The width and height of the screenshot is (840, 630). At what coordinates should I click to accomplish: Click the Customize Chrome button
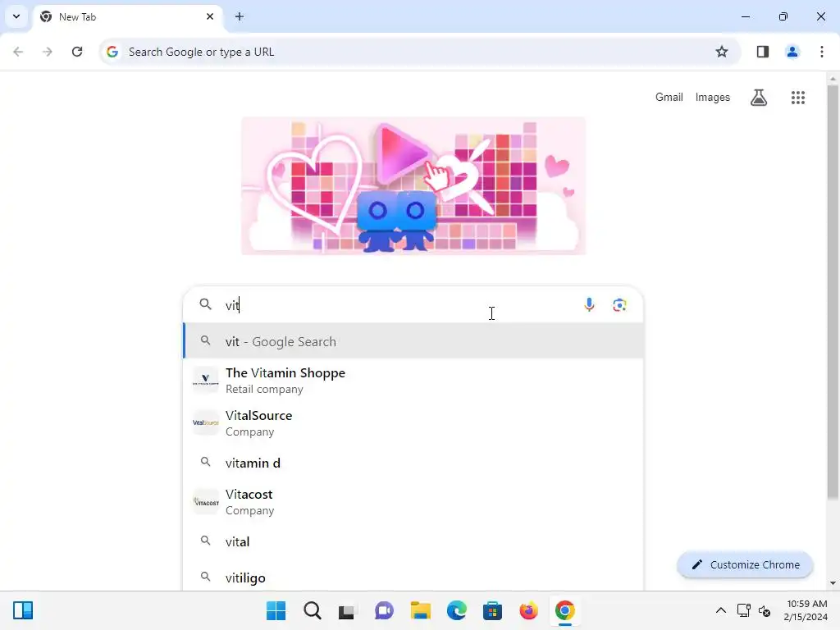(745, 564)
